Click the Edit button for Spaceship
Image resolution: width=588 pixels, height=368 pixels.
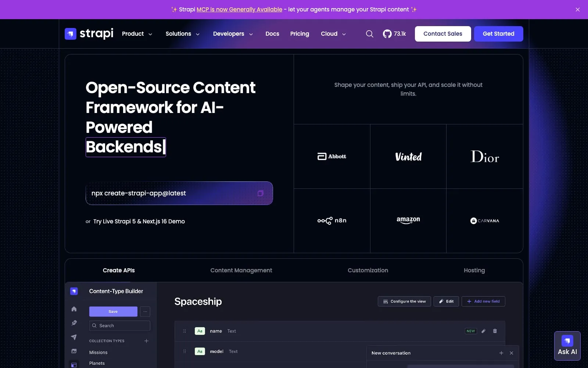point(446,301)
